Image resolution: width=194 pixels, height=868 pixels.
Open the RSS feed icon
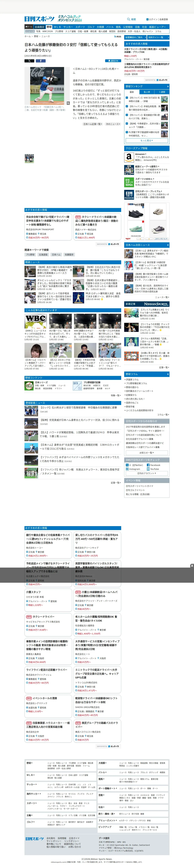click(118, 36)
